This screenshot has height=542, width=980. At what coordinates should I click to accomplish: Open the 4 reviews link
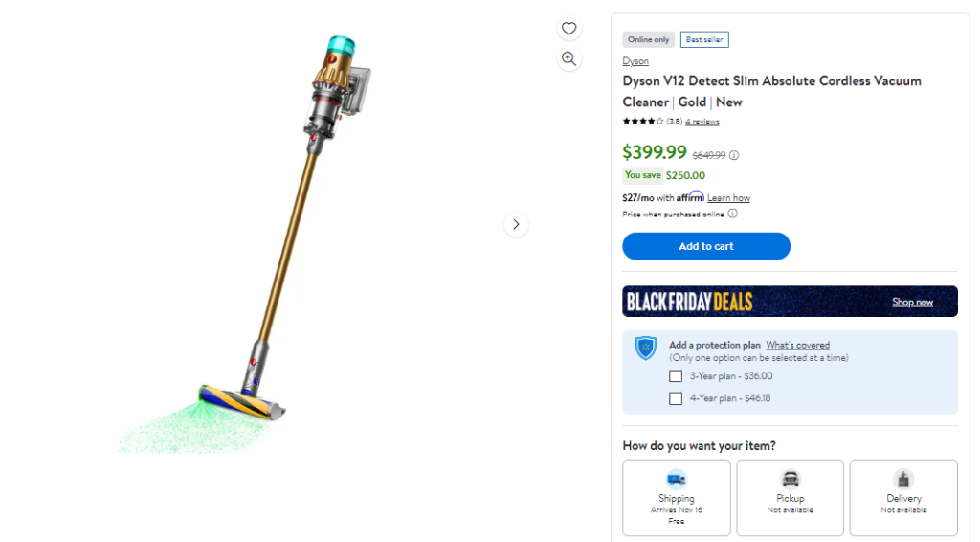pos(702,122)
